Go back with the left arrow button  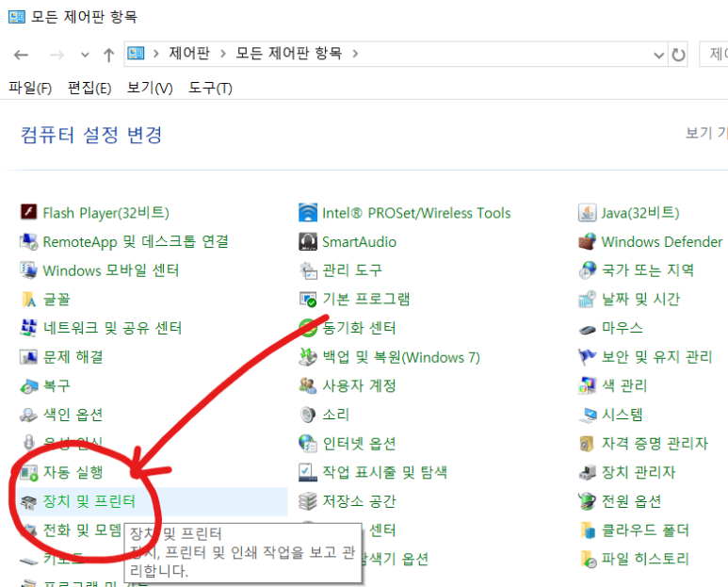(x=21, y=55)
